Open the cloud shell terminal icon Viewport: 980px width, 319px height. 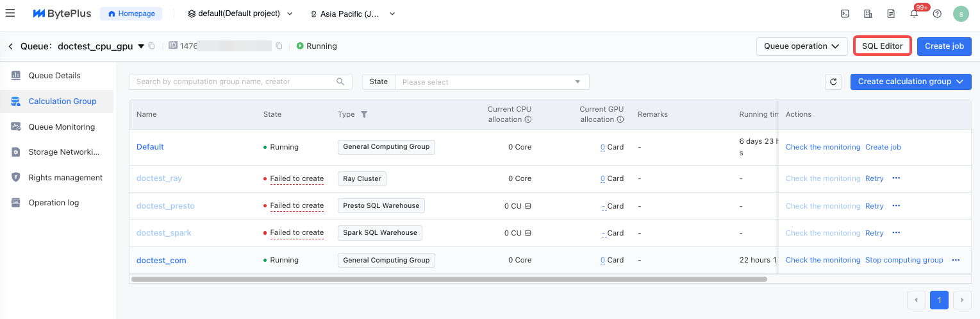(x=845, y=13)
